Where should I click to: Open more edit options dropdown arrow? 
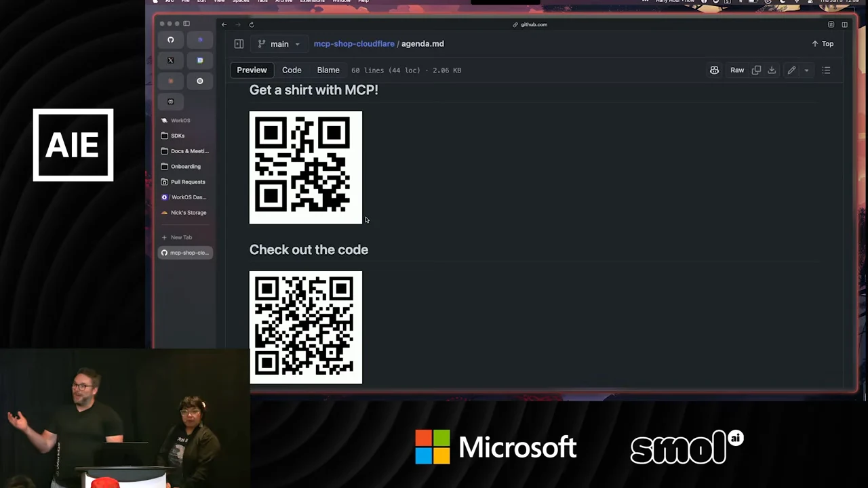pyautogui.click(x=806, y=70)
